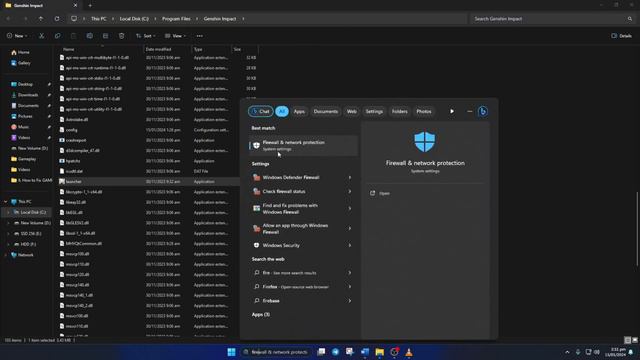Select the Chat filter tab

click(260, 111)
